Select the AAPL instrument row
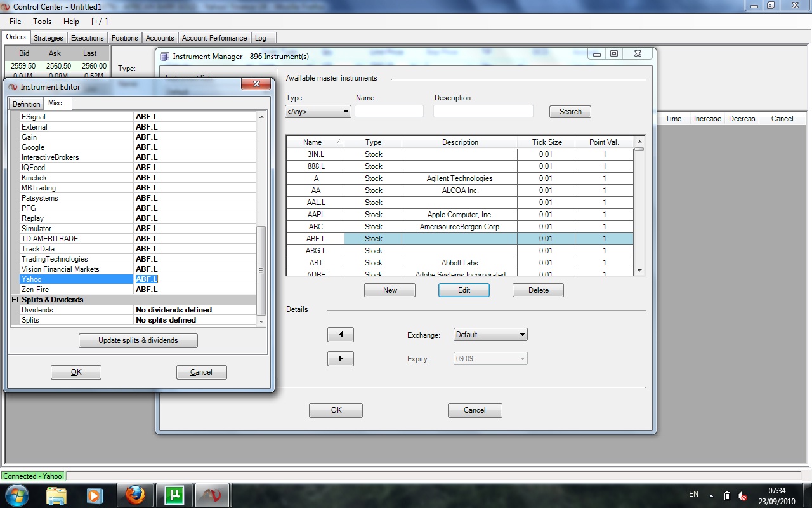The width and height of the screenshot is (812, 508). click(460, 215)
